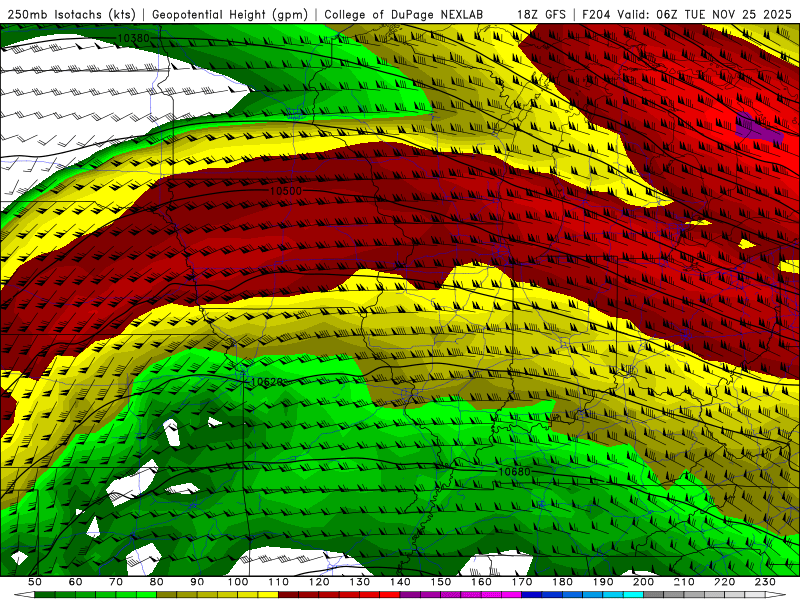Click the 'F204 Valid: 06Z TUE NOV 25 2025' text
The width and height of the screenshot is (800, 600).
686,15
